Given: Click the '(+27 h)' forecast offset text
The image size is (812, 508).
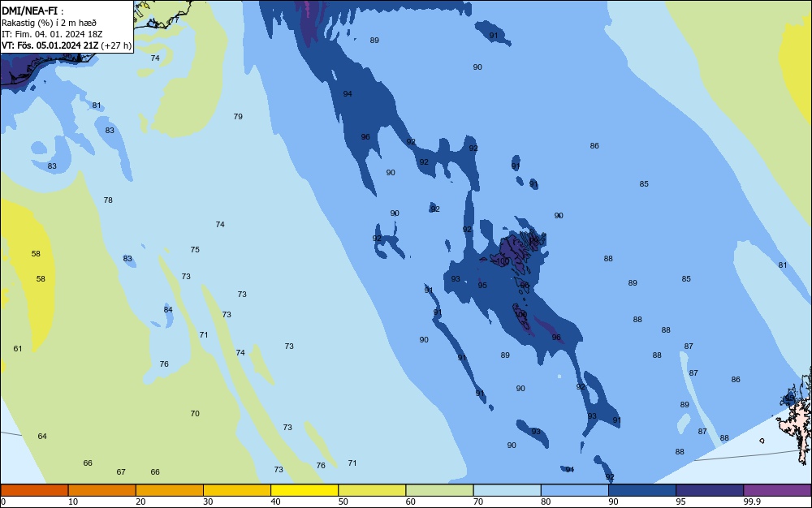Looking at the screenshot, I should click(116, 45).
